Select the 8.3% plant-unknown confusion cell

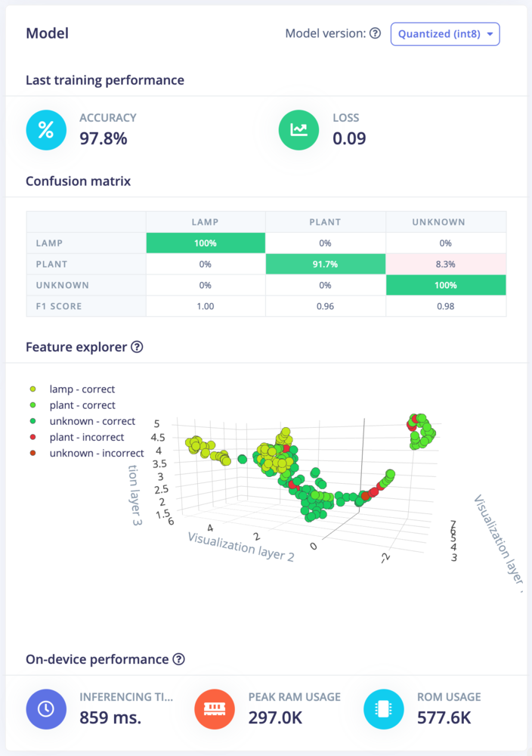tap(446, 264)
